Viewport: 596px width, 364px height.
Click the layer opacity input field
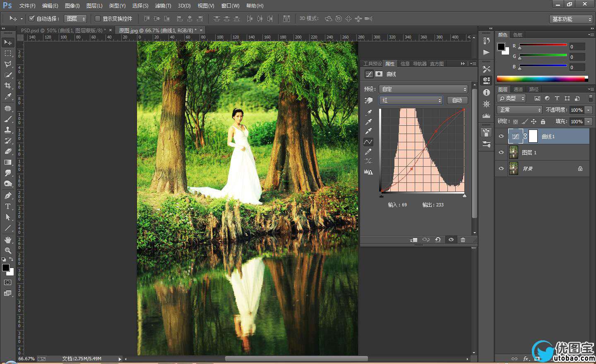click(x=576, y=110)
